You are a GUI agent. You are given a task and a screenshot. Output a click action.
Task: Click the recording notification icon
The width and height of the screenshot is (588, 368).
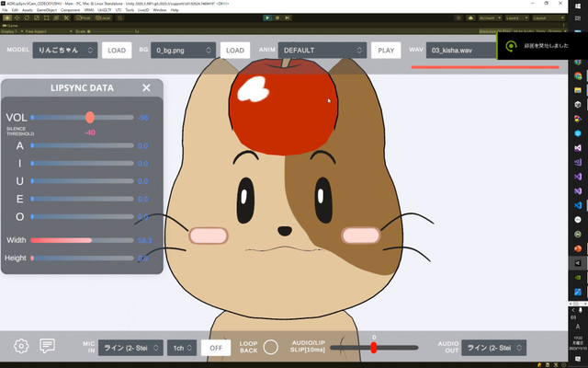(512, 47)
